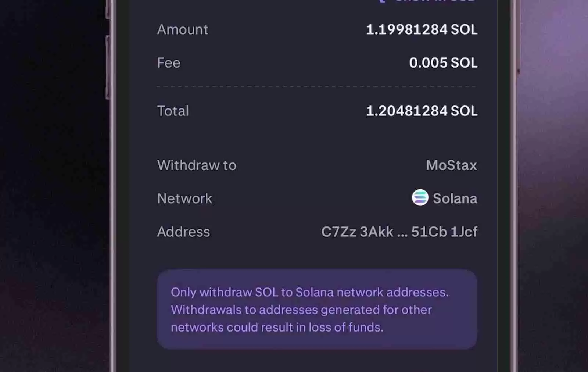588x372 pixels.
Task: Click the warning text about loss of funds
Action: pyautogui.click(x=277, y=327)
